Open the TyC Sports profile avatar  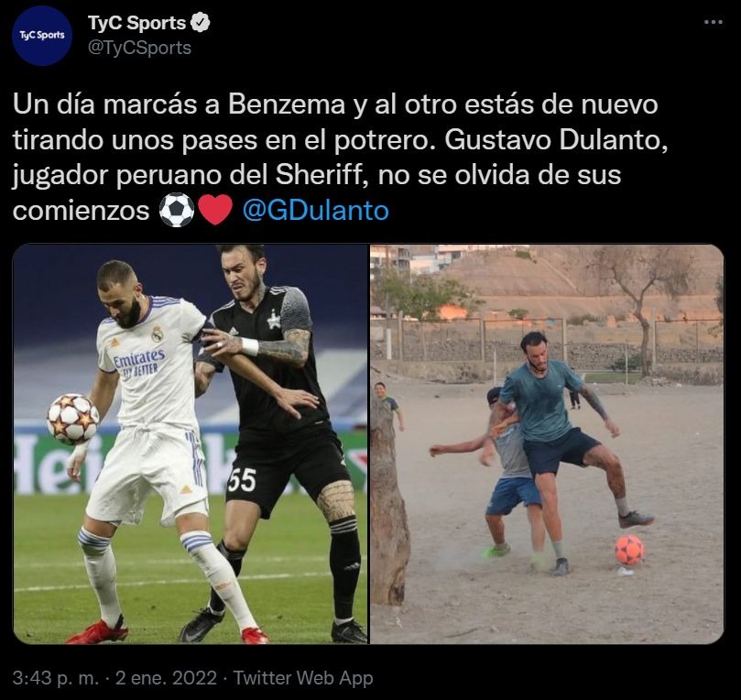(42, 36)
